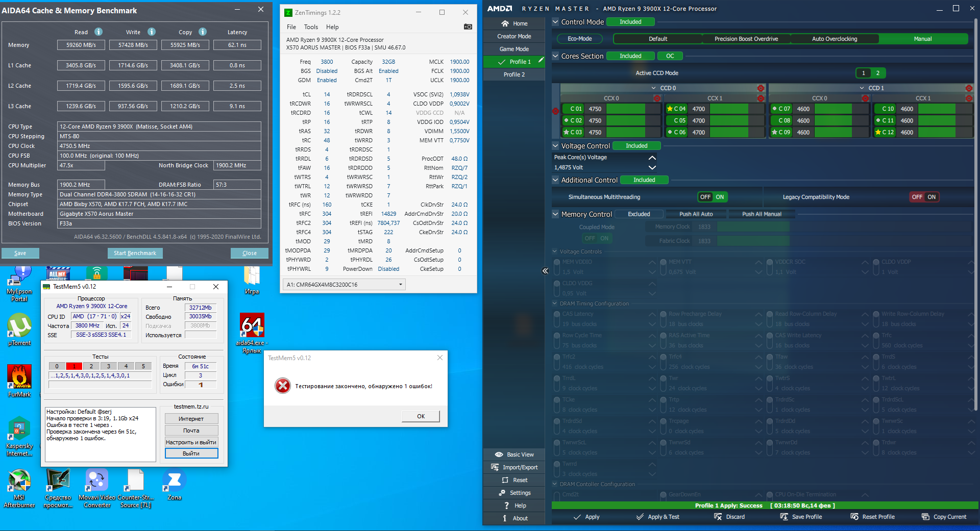Viewport: 980px width, 531px height.
Task: Open MSI Afterburner desktop icon
Action: click(19, 489)
